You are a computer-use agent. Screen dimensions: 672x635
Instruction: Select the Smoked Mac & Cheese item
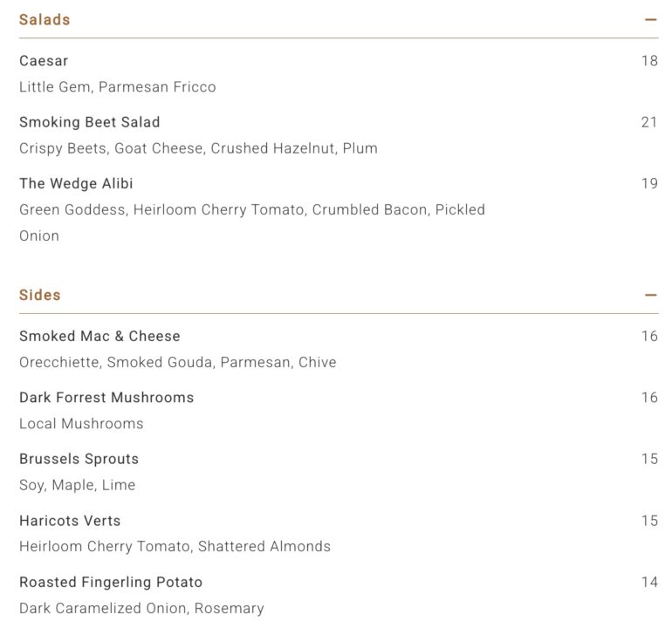pyautogui.click(x=99, y=336)
